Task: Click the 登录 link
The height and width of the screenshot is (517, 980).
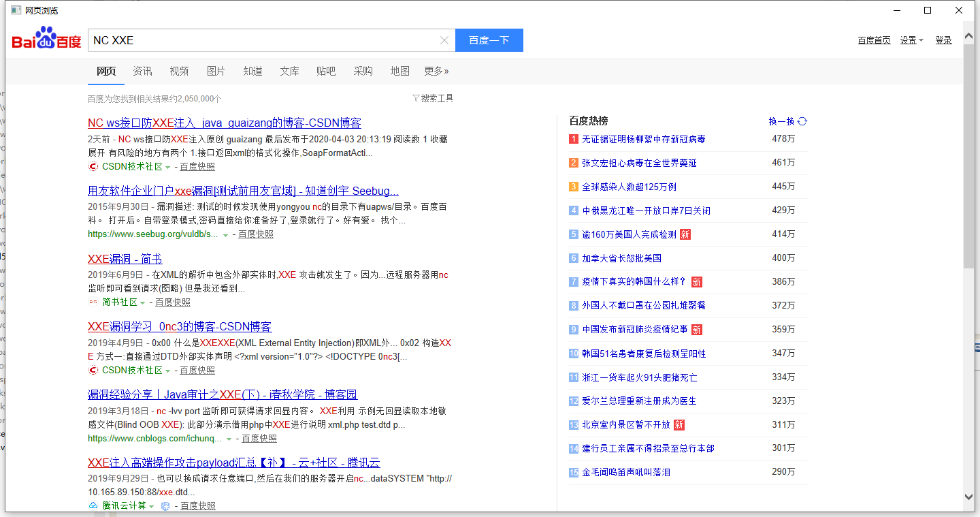Action: coord(943,40)
